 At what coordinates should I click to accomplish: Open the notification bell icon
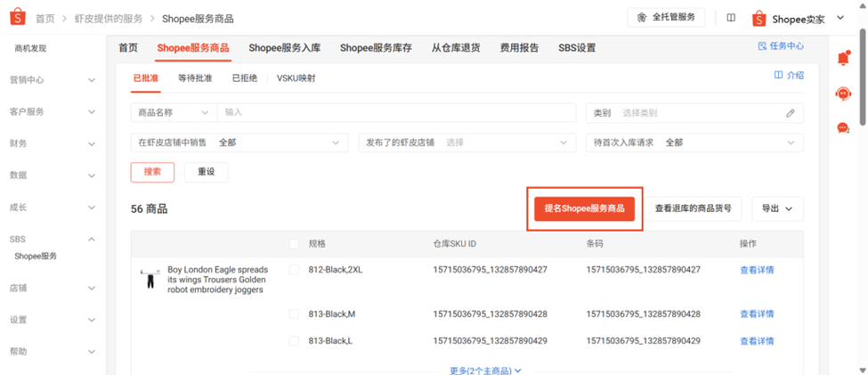(x=843, y=58)
